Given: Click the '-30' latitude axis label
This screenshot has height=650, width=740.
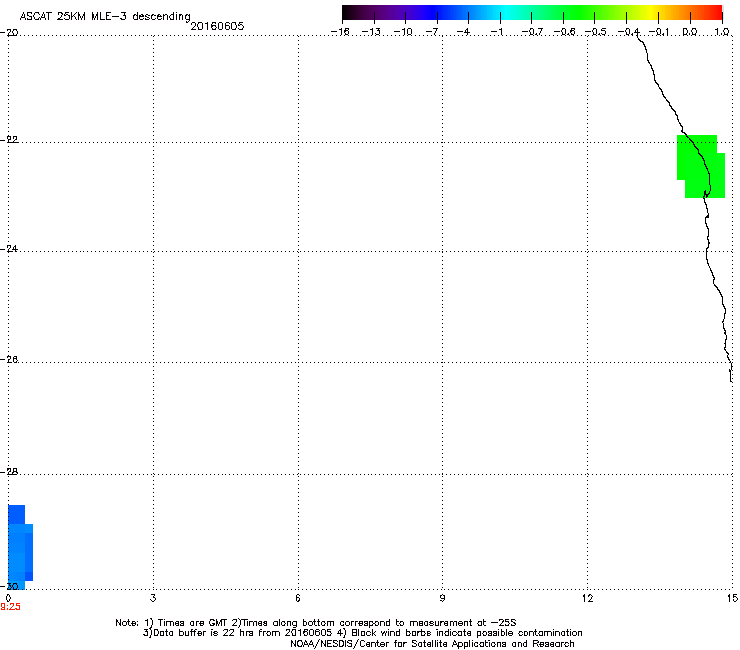Looking at the screenshot, I should click(x=9, y=586).
